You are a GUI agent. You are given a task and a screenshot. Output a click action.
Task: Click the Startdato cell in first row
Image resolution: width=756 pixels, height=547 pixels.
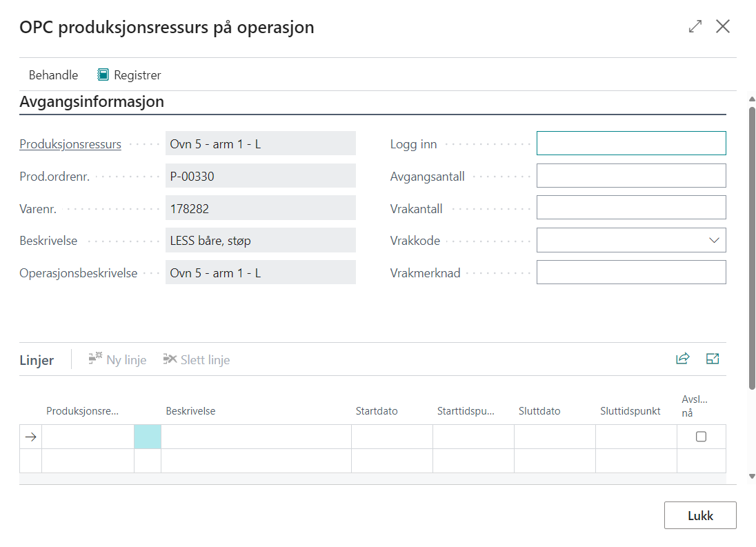pyautogui.click(x=392, y=437)
